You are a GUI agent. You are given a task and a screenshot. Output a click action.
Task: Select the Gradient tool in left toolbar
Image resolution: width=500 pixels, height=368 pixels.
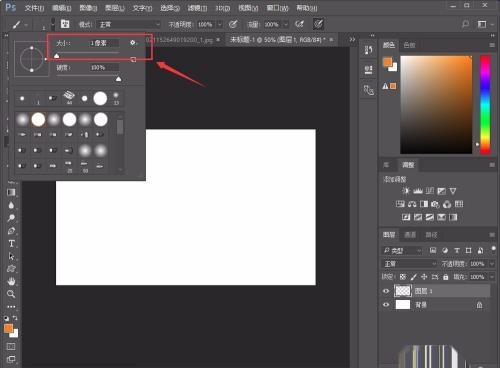(x=11, y=192)
